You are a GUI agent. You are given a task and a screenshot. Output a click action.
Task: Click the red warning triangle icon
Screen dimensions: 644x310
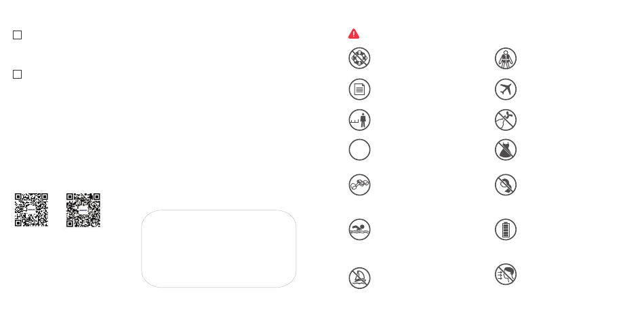(354, 34)
